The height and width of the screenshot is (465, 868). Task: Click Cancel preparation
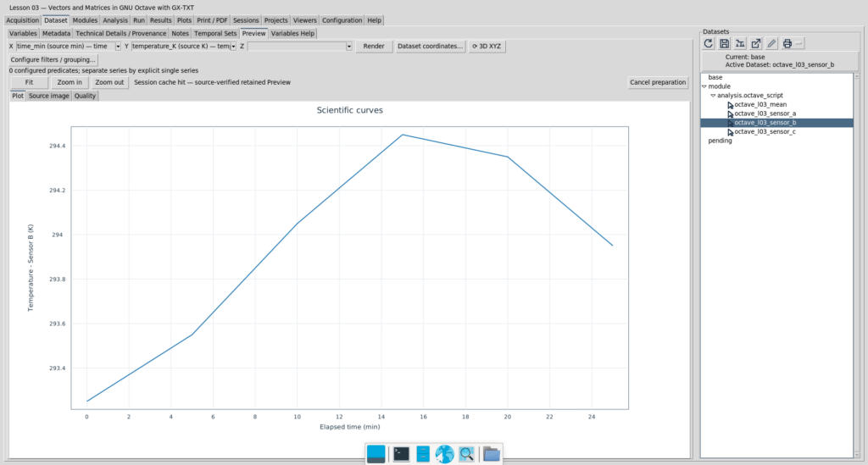658,82
